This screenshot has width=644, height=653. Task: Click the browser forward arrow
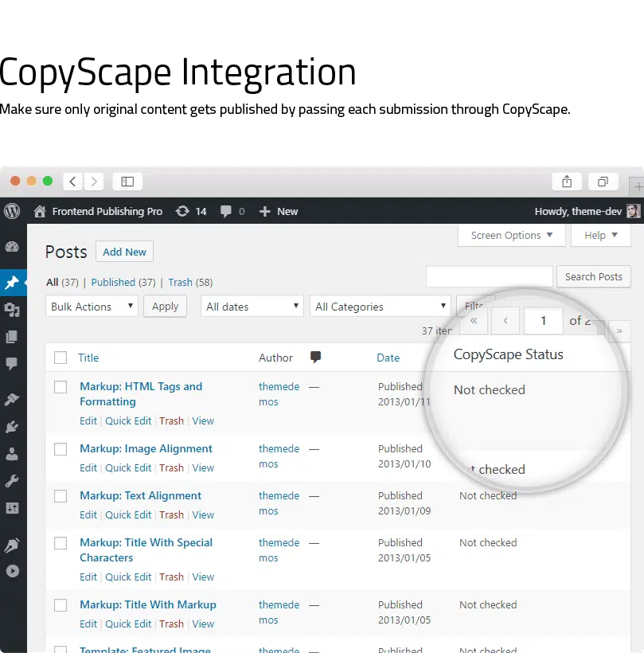[94, 182]
